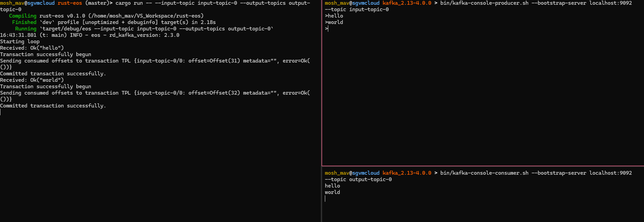
Task: Click the green 'Compiling' cargo status word
Action: (x=23, y=16)
